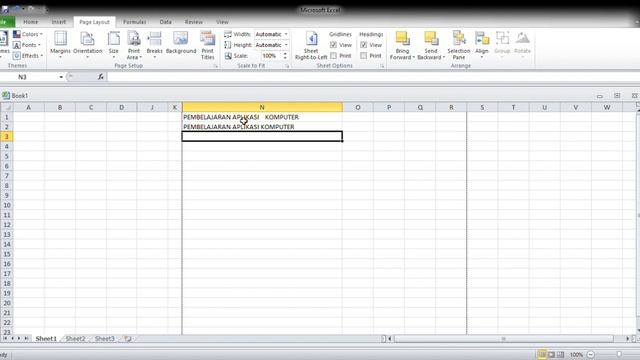Toggle Headings Print checkbox
The image size is (640, 360).
pos(364,56)
